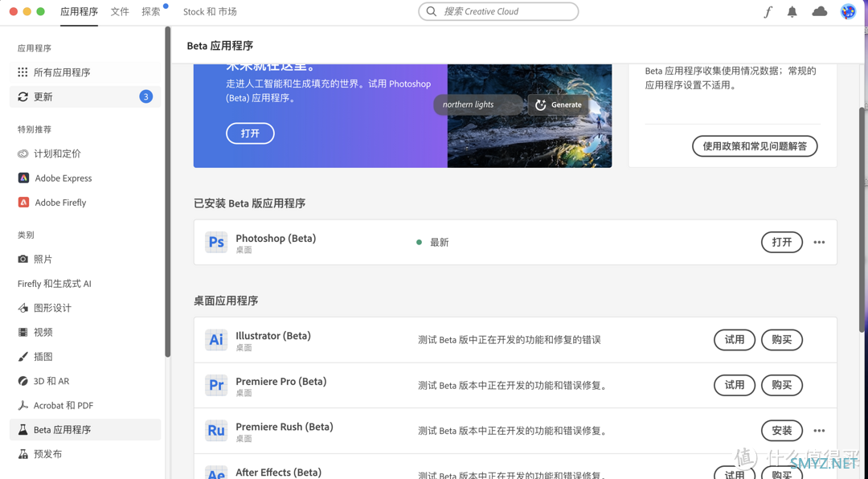This screenshot has height=479, width=868.
Task: Select the graphic design icon
Action: point(23,308)
